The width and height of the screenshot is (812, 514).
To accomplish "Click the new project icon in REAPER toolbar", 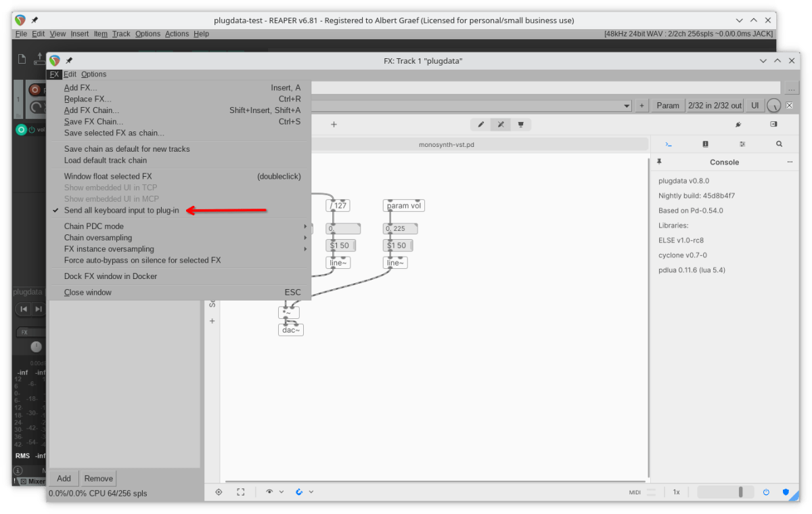I will coord(22,59).
